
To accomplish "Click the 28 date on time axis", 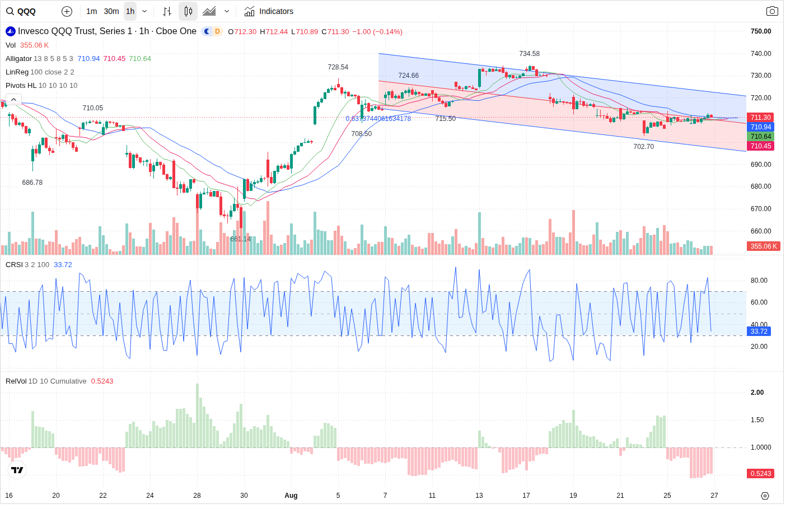I will pos(197,496).
